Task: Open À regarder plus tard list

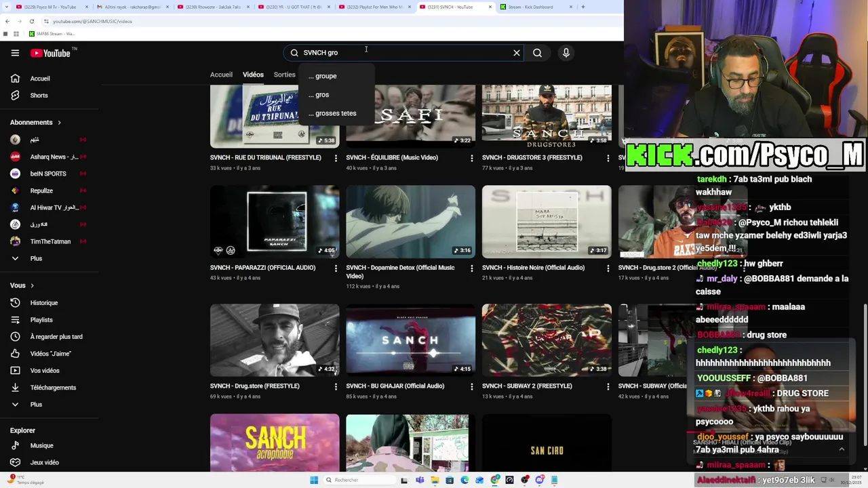Action: [56, 337]
